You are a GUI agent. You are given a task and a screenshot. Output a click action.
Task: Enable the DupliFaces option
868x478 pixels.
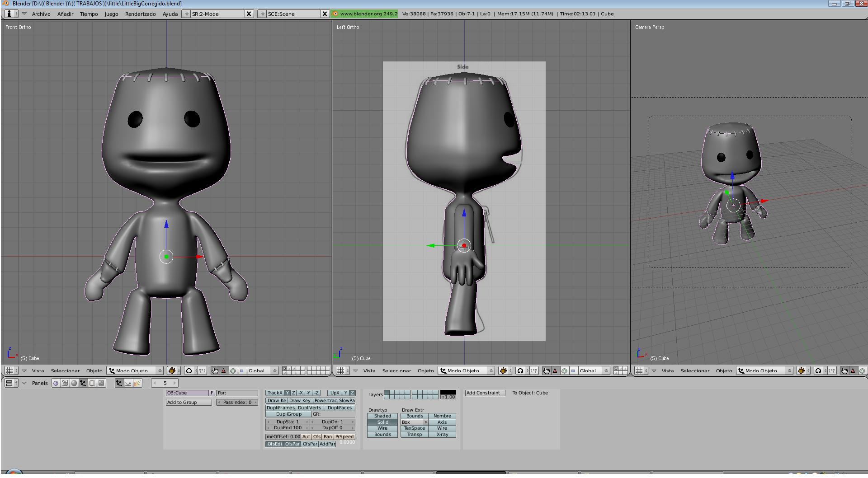click(x=340, y=408)
